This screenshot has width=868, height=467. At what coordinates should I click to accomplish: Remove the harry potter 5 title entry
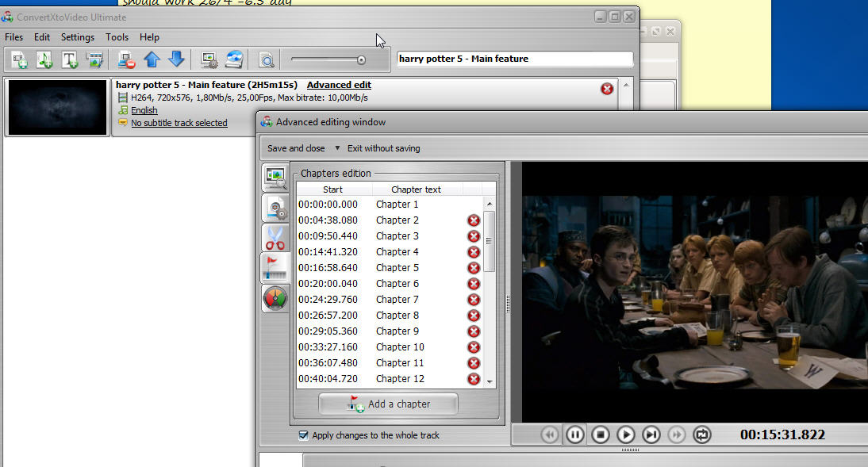607,89
